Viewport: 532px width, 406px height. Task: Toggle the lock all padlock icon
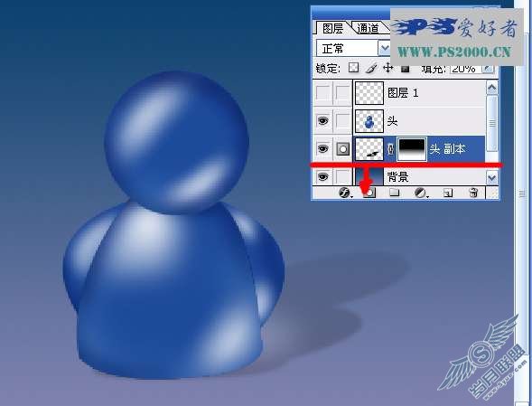tap(406, 69)
